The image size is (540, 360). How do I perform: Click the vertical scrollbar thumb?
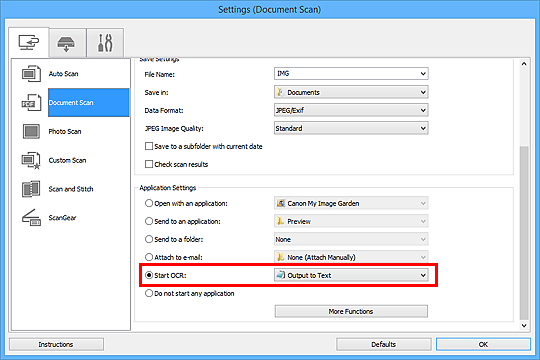[524, 233]
